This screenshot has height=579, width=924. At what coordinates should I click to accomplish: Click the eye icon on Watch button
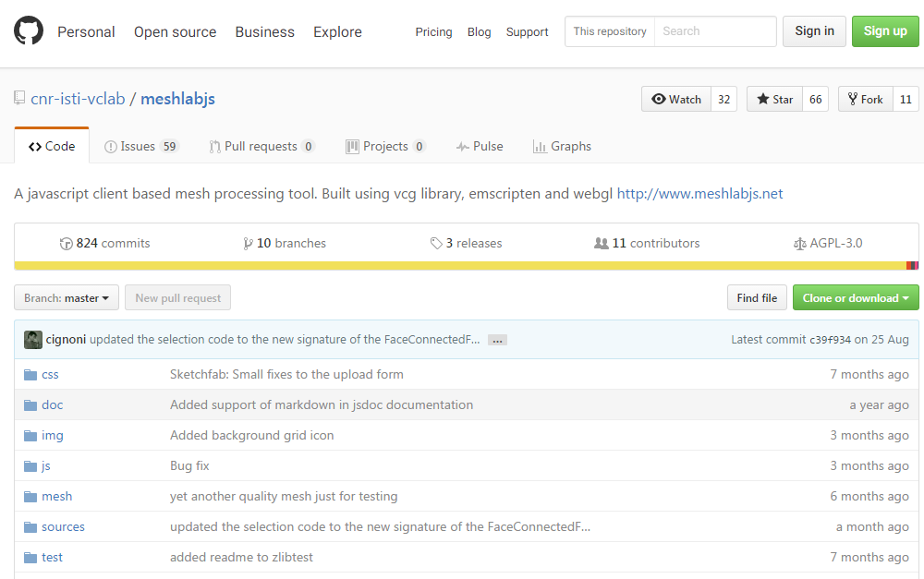[658, 99]
